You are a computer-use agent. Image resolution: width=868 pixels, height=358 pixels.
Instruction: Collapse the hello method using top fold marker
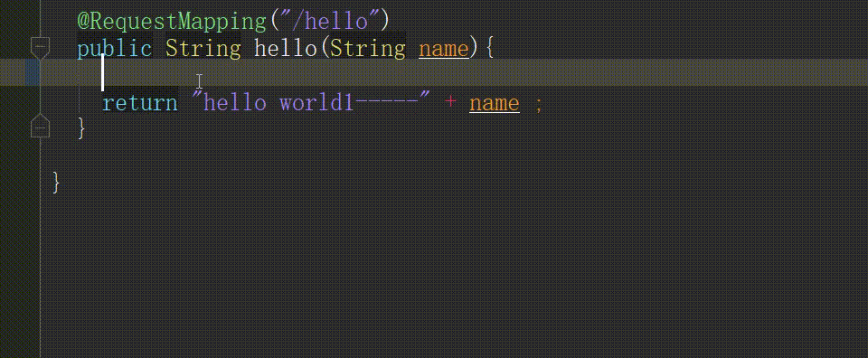coord(41,48)
